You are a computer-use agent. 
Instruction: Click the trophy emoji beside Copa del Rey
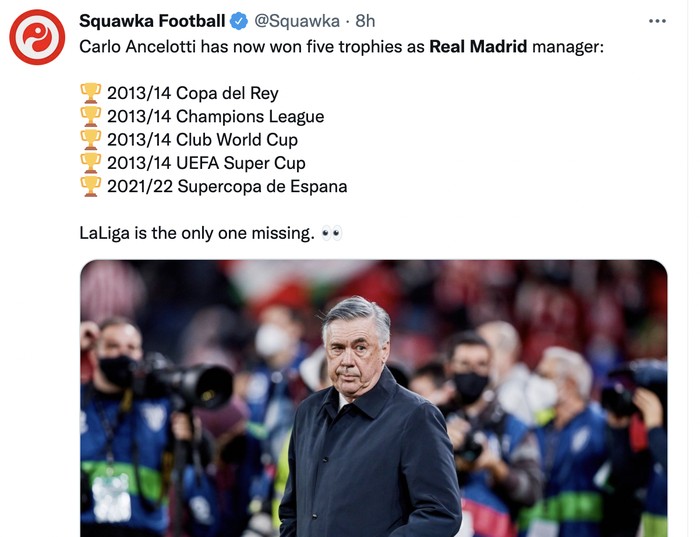[90, 93]
